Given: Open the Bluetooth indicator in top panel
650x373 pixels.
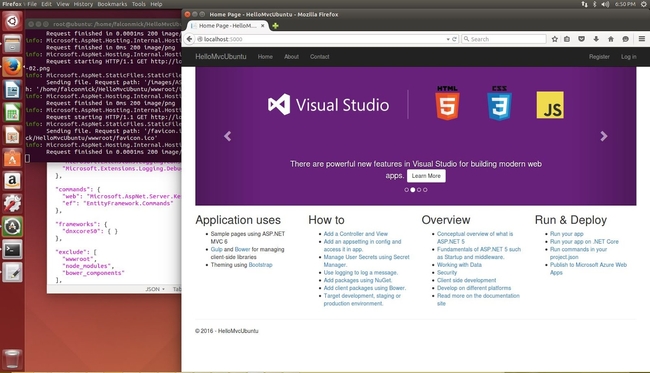Looking at the screenshot, I should (x=594, y=4).
